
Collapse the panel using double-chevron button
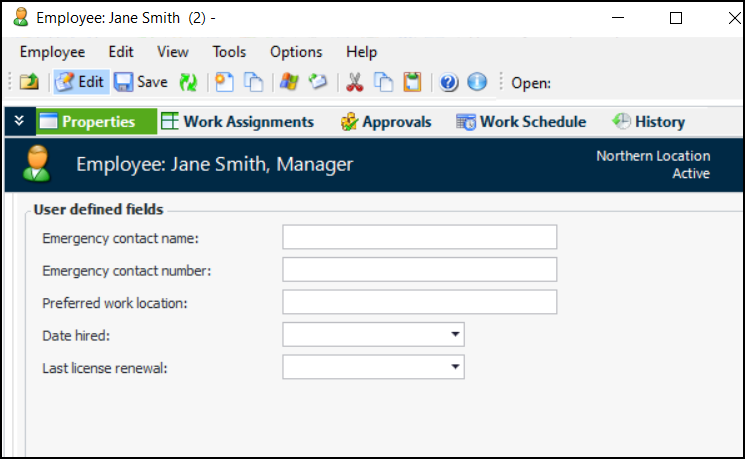point(19,122)
